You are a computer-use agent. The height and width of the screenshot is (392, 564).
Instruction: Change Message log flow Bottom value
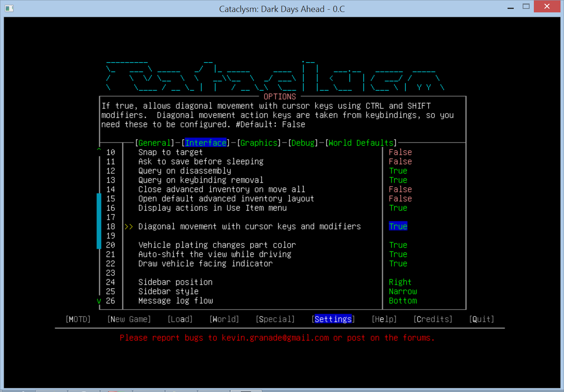coord(403,301)
